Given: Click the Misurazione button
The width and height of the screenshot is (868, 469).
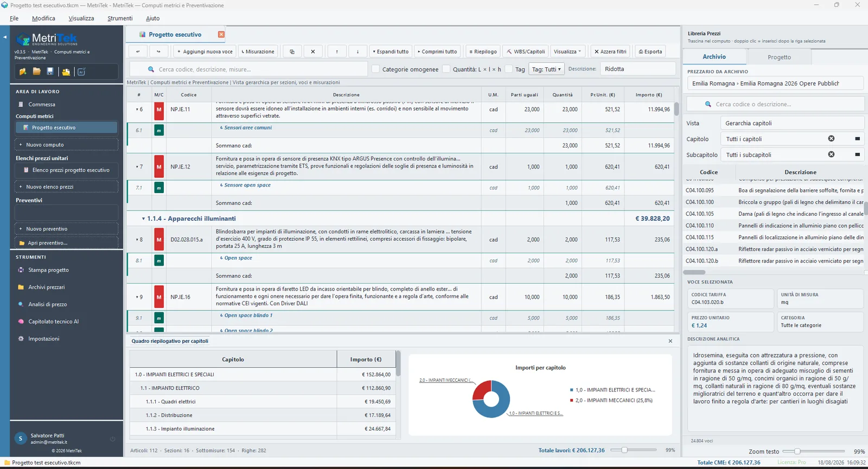Looking at the screenshot, I should click(x=258, y=52).
